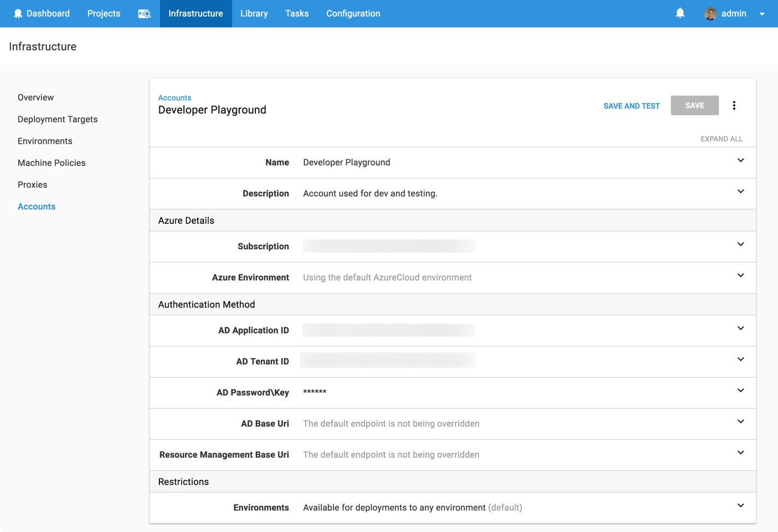
Task: Click the Octopus Deploy dashboard logo icon
Action: [18, 13]
